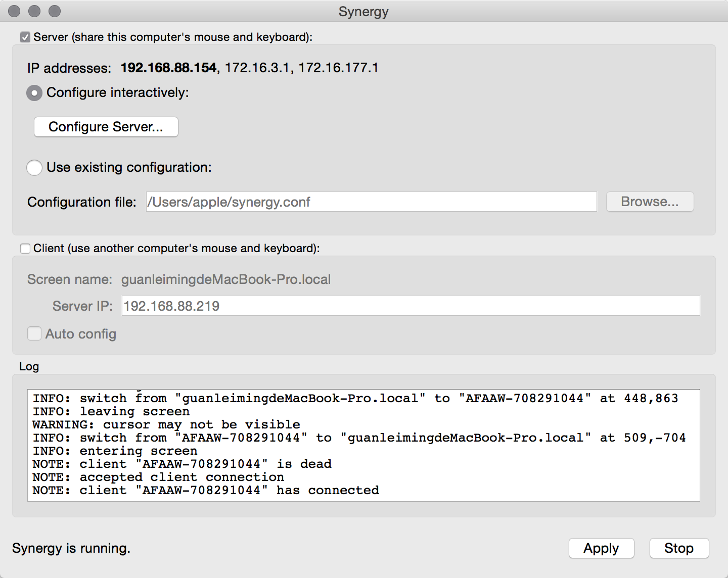Viewport: 728px width, 578px height.
Task: Select the Configure interactively radio button
Action: point(34,93)
